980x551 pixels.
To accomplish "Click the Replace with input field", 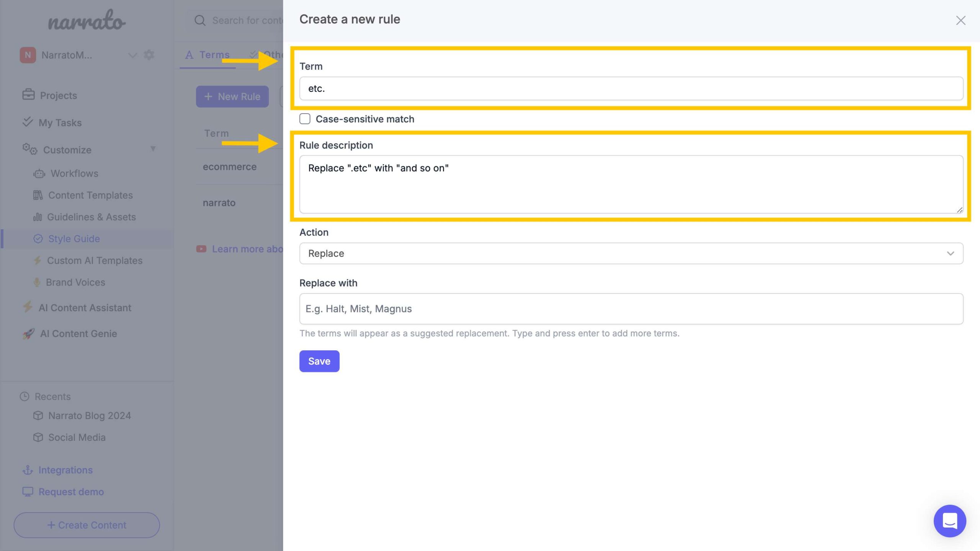I will (631, 308).
